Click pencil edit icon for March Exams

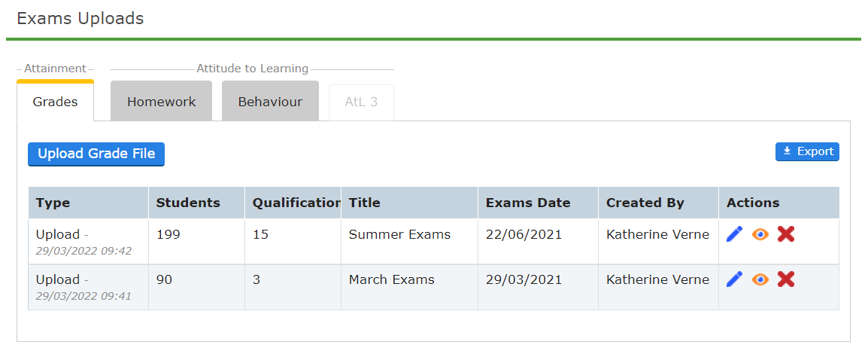point(734,279)
